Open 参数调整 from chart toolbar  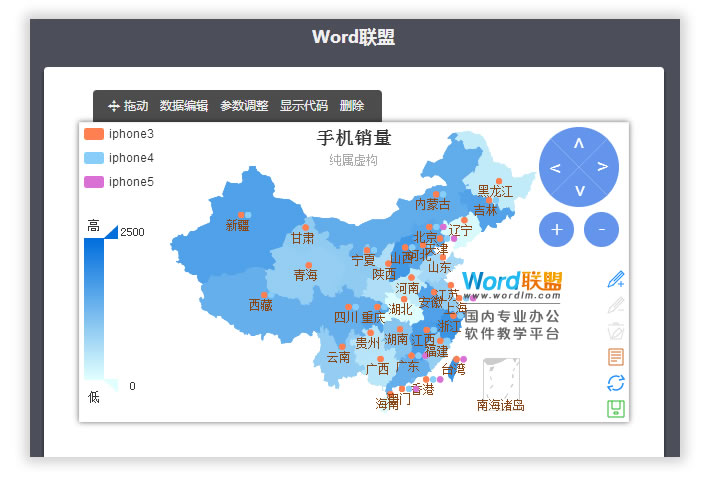244,106
